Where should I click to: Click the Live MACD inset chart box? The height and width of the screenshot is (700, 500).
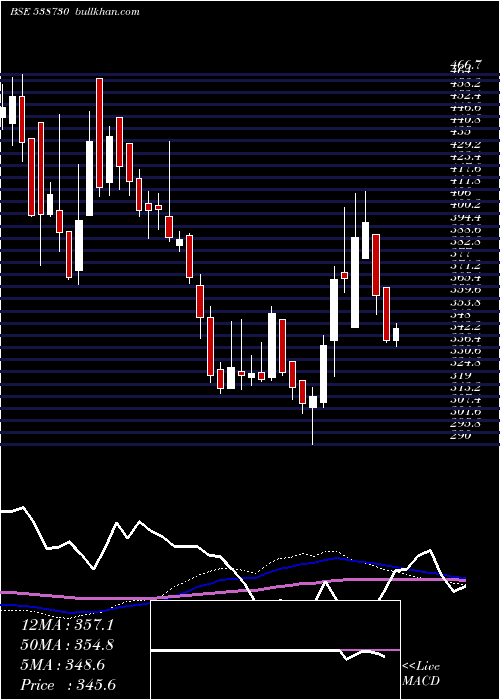(x=275, y=650)
